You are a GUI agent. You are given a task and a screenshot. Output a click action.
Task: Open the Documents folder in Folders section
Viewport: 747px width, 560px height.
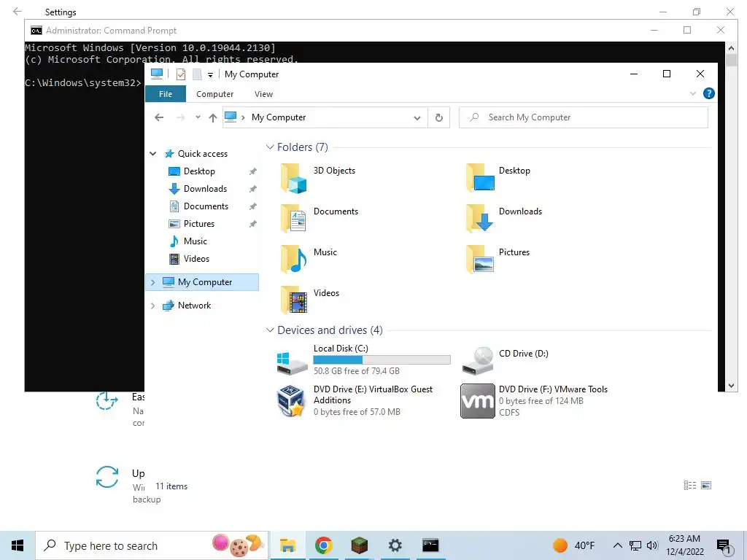coord(293,219)
